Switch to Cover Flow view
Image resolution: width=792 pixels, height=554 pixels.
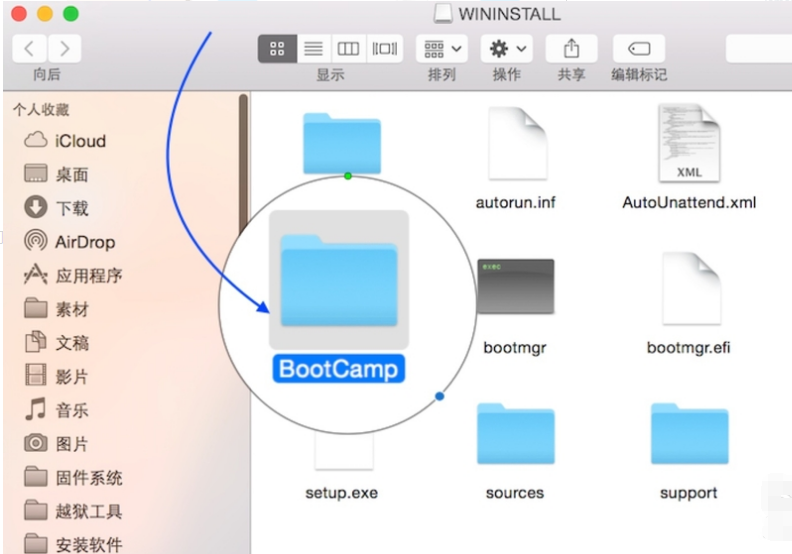click(384, 48)
